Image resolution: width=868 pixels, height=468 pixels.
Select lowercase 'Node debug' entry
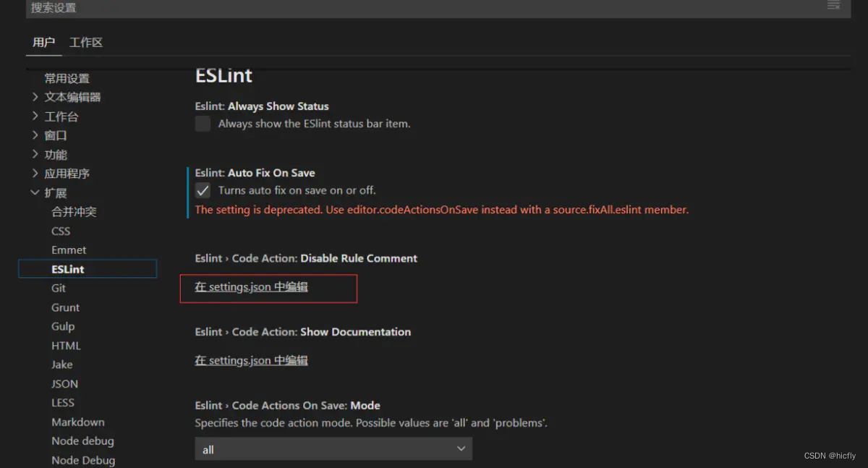click(x=82, y=441)
